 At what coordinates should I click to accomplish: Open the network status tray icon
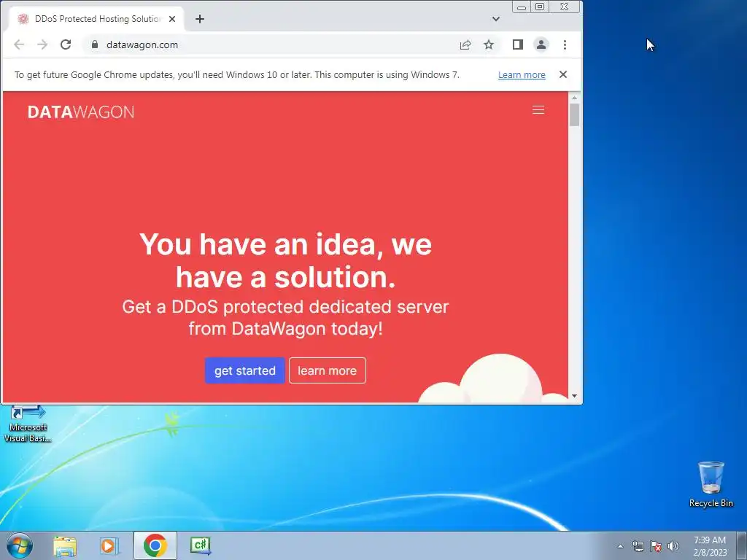coord(638,546)
